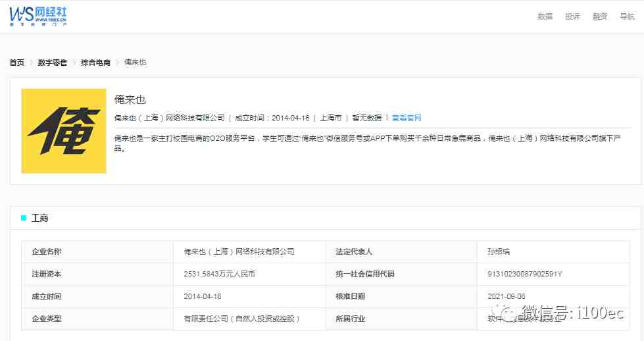Open the 导航 nav menu item
The width and height of the screenshot is (644, 341).
click(x=627, y=16)
